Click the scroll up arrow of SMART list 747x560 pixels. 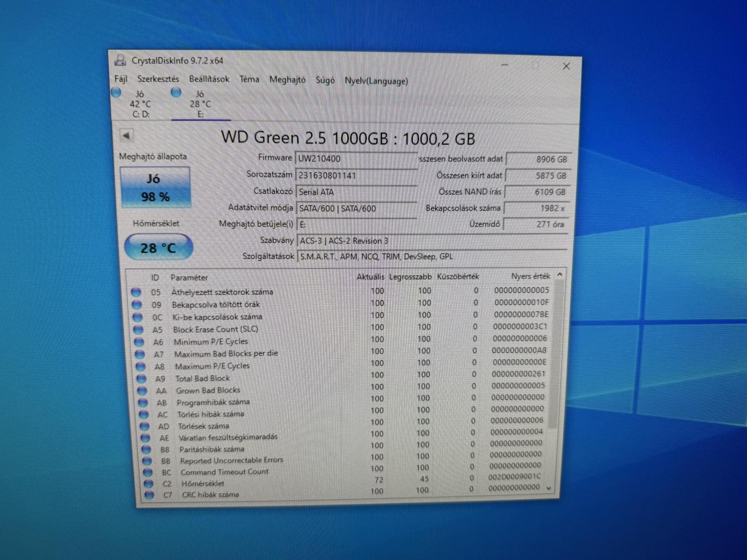click(559, 275)
